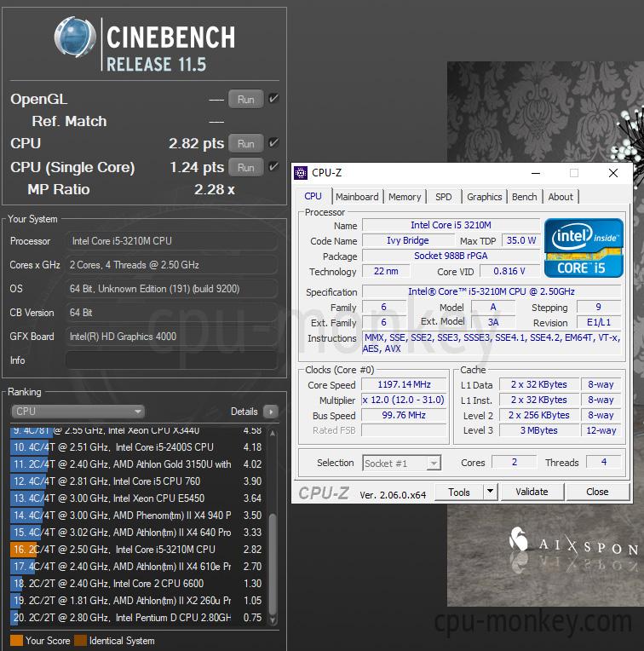Click the Core VID value 0.816 V
The width and height of the screenshot is (644, 651).
pos(509,271)
